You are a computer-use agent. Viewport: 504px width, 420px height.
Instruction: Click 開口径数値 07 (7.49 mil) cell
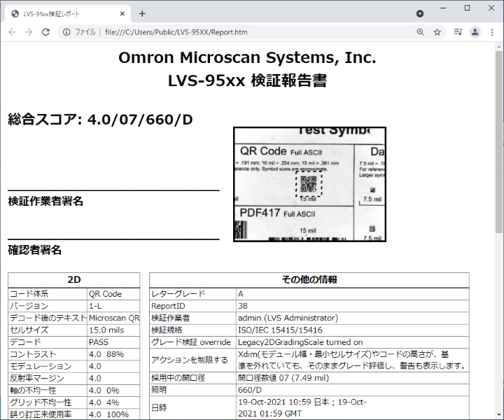coord(353,378)
